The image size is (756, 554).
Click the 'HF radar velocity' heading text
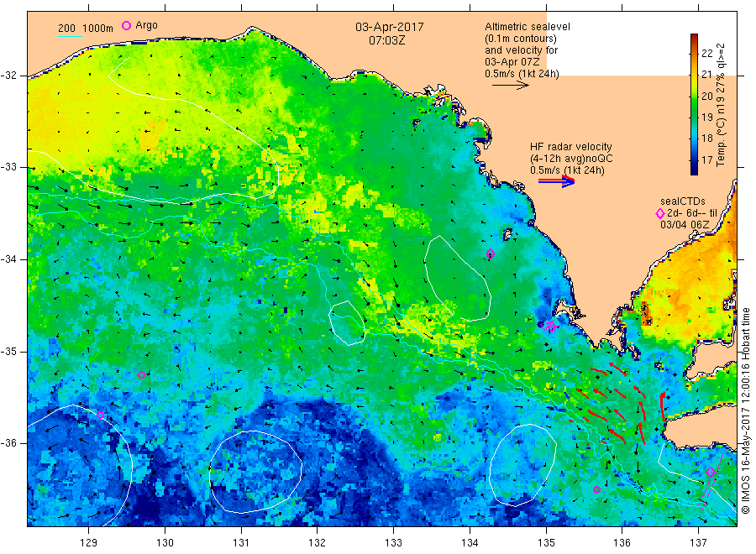571,147
